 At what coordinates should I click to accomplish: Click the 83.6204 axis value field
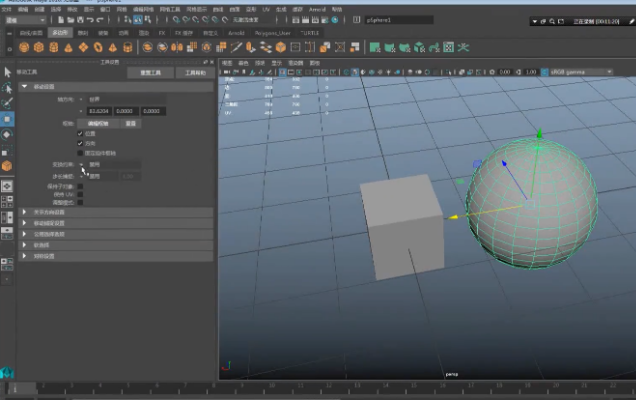[97, 110]
